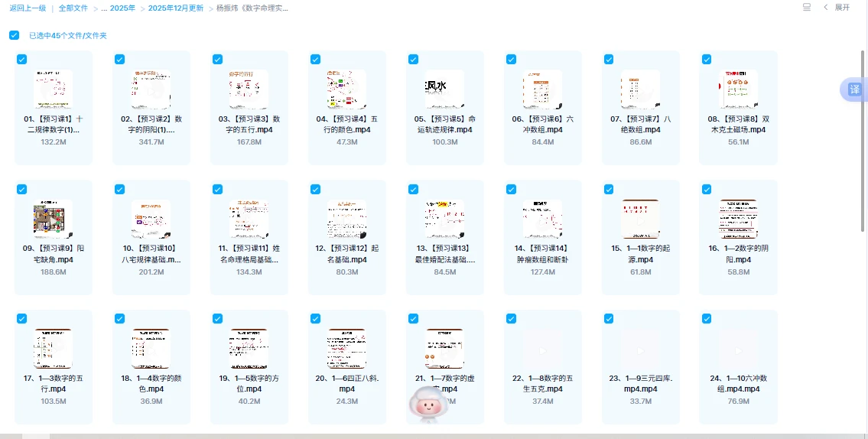Open thumbnail of 07 八绝数组 video

pyautogui.click(x=640, y=89)
